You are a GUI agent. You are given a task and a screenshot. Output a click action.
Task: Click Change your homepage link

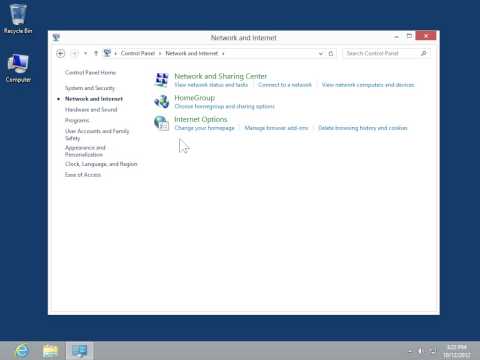[x=204, y=128]
